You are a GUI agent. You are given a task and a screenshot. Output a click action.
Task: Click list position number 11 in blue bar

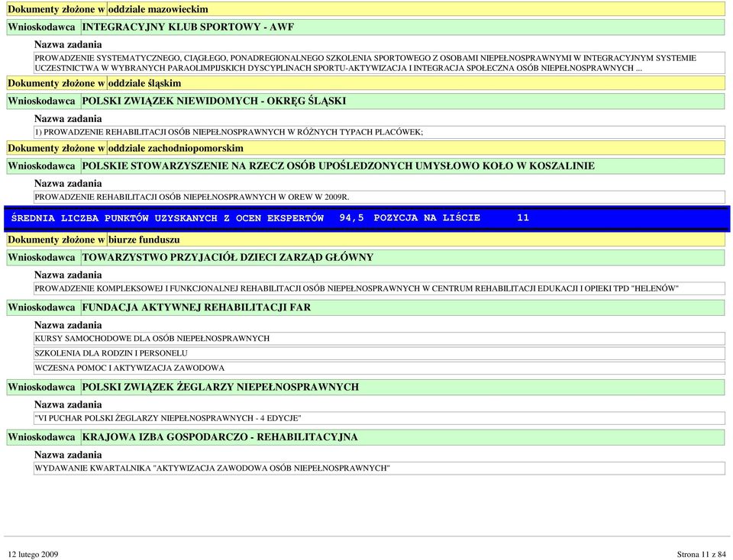[x=523, y=217]
